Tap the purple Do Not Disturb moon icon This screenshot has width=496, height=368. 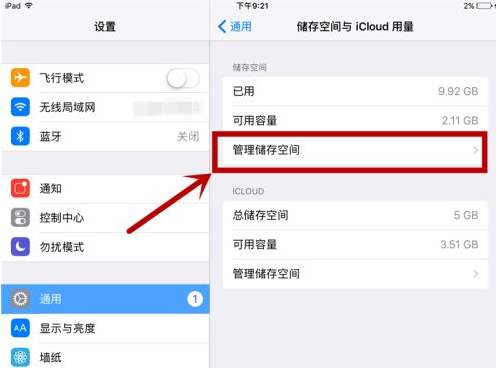[x=20, y=247]
